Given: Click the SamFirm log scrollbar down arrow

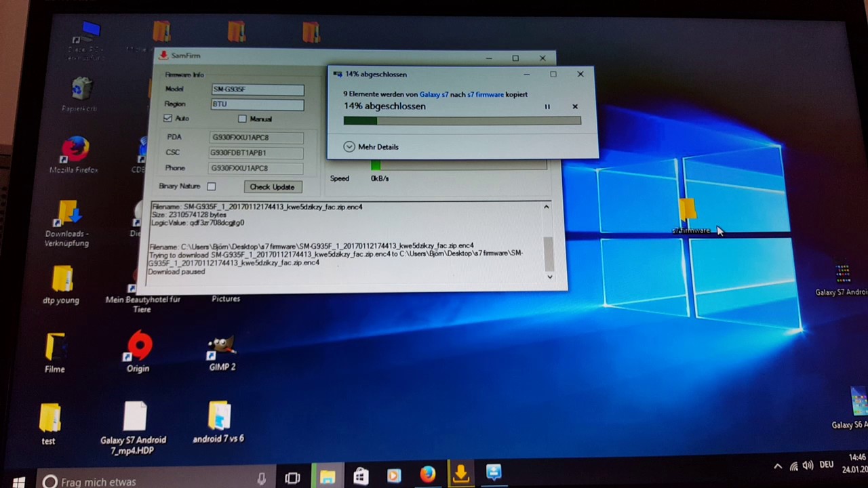Looking at the screenshot, I should [549, 277].
